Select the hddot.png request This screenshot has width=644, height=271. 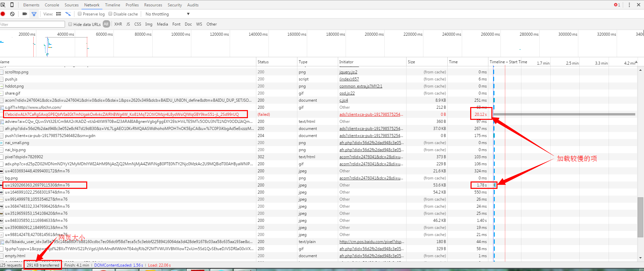click(318, 86)
